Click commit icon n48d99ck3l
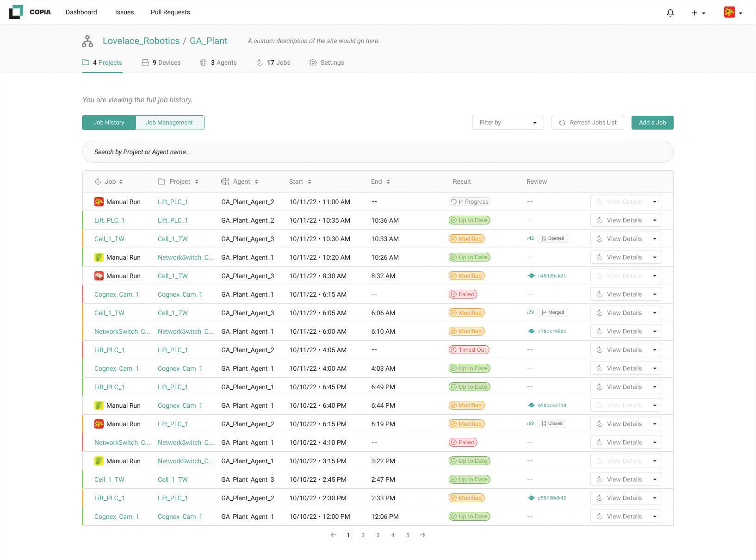756x560 pixels. point(532,276)
